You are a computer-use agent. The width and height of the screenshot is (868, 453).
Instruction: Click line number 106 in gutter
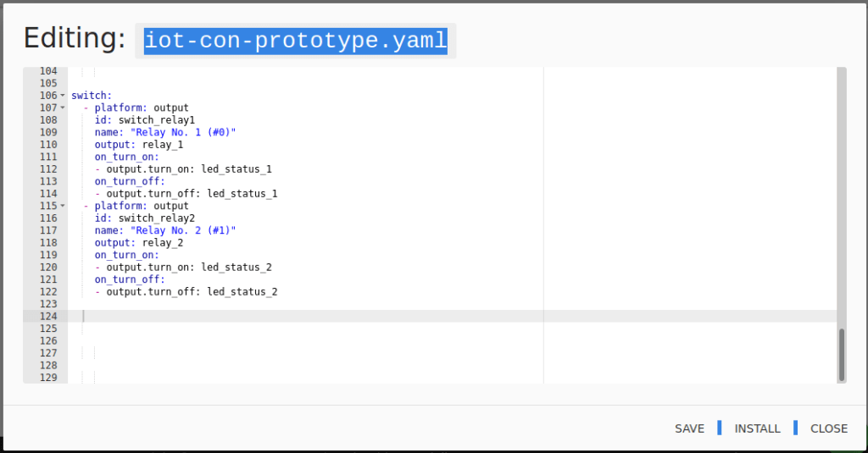pyautogui.click(x=48, y=95)
